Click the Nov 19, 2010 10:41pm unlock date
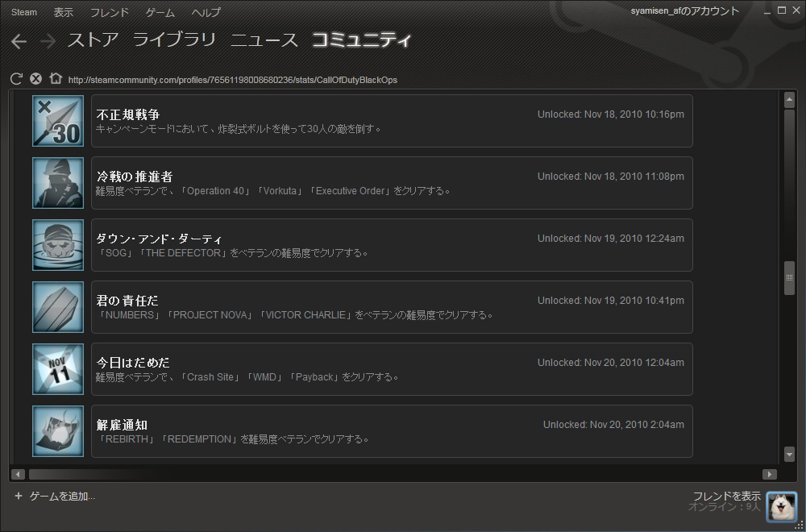This screenshot has width=806, height=532. click(611, 300)
